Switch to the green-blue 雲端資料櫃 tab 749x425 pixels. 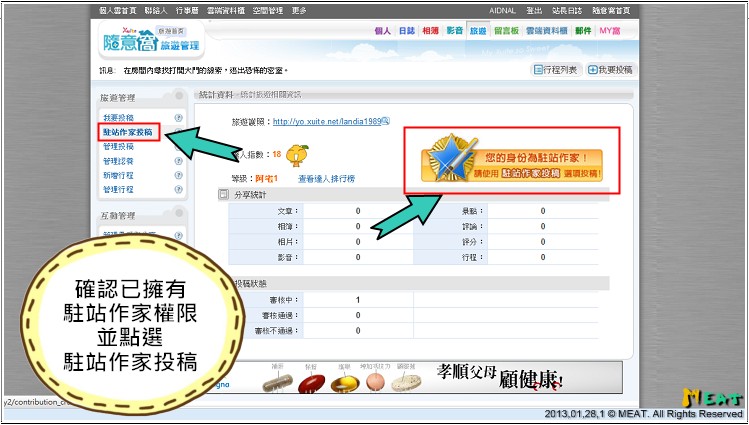[x=546, y=31]
